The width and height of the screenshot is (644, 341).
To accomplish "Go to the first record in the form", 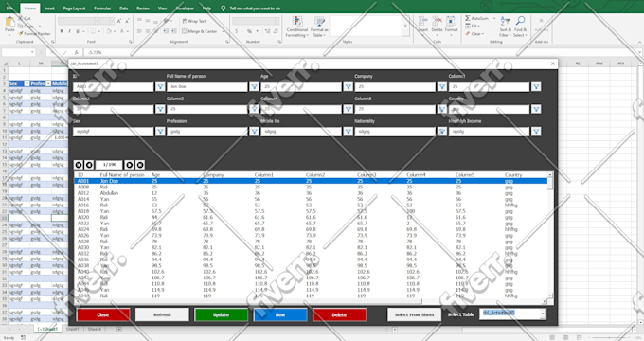I will point(79,165).
